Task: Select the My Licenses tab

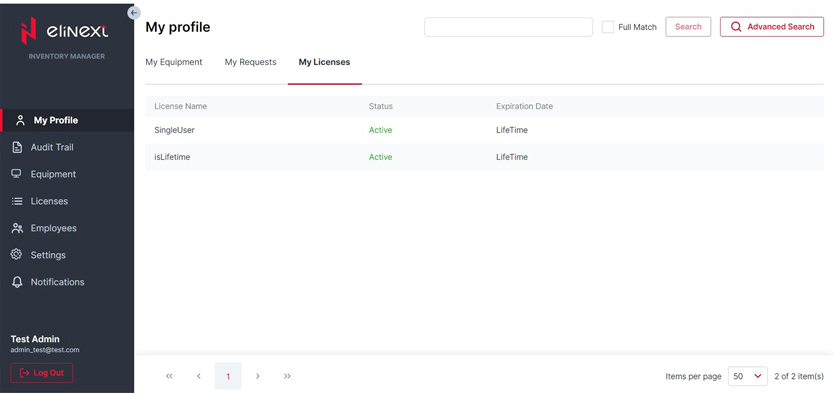Action: coord(324,62)
